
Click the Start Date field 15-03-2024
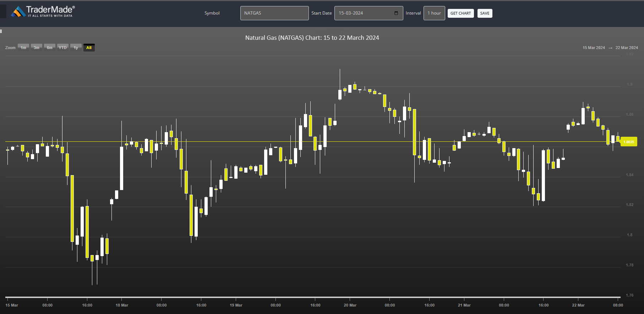click(369, 13)
